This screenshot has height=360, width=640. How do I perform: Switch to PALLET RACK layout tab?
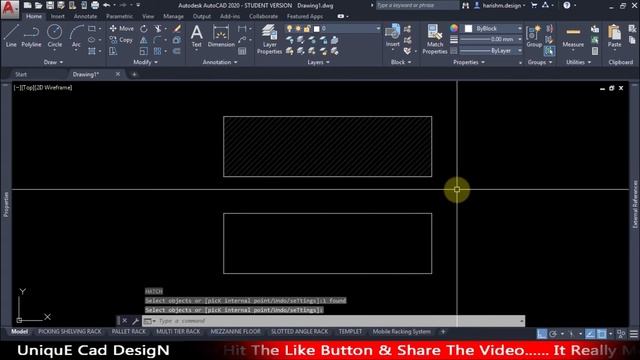129,332
